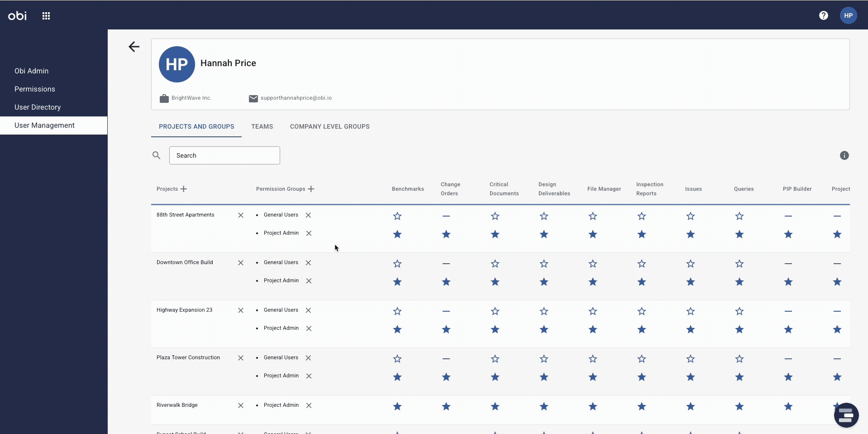Remove Project Admin from Downtown Office Build
The image size is (868, 434).
(309, 281)
